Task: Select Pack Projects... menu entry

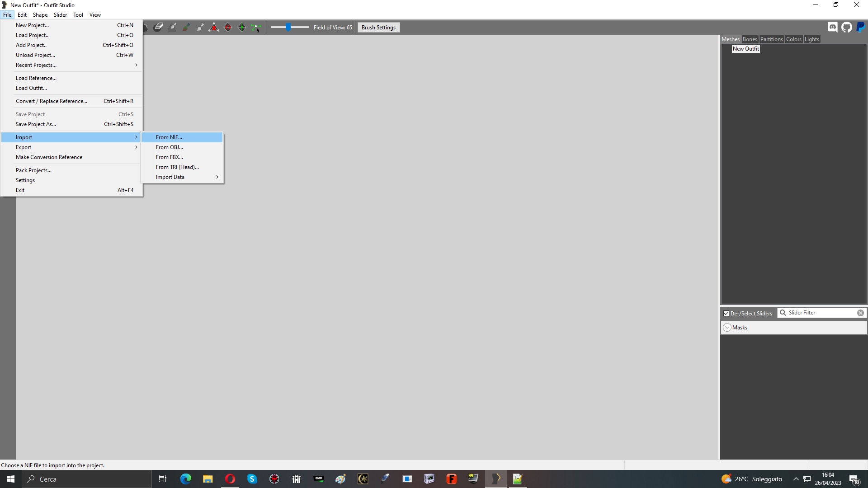Action: (x=71, y=170)
